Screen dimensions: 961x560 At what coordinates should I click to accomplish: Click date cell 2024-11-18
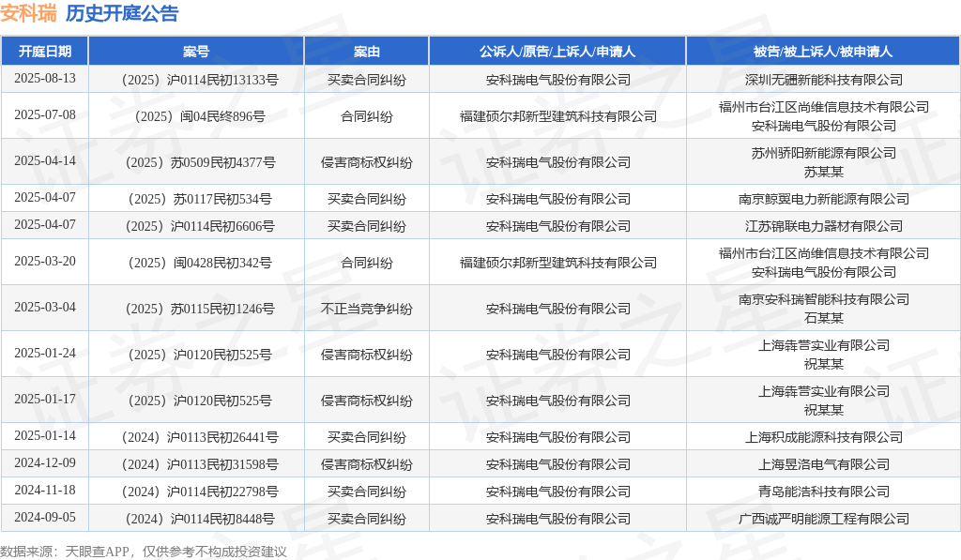pyautogui.click(x=45, y=491)
